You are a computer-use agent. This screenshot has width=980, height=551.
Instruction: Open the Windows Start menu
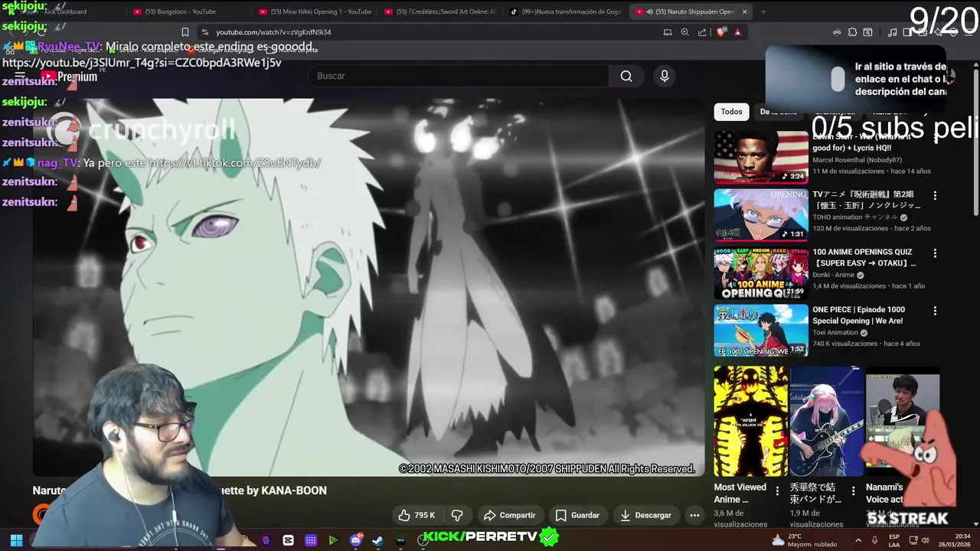coord(16,540)
